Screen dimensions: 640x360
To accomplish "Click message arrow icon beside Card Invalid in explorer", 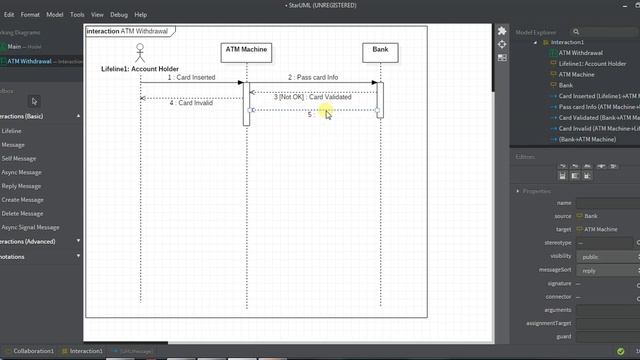I will (553, 129).
